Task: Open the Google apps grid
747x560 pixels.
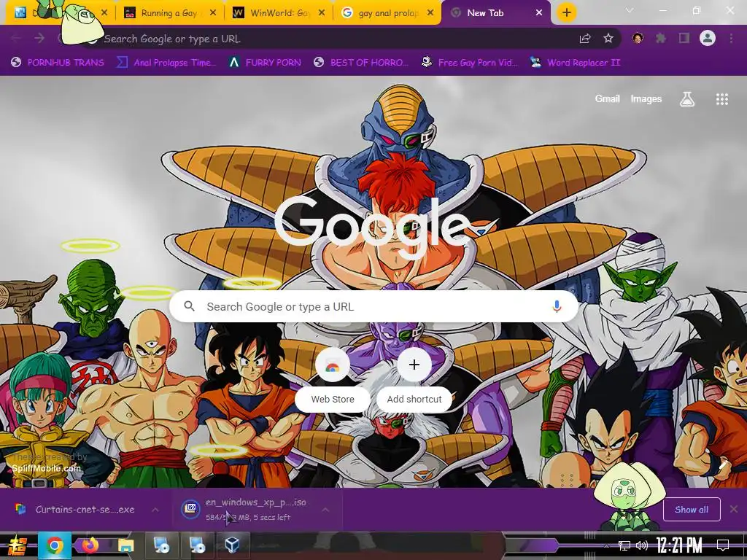Action: pyautogui.click(x=721, y=99)
